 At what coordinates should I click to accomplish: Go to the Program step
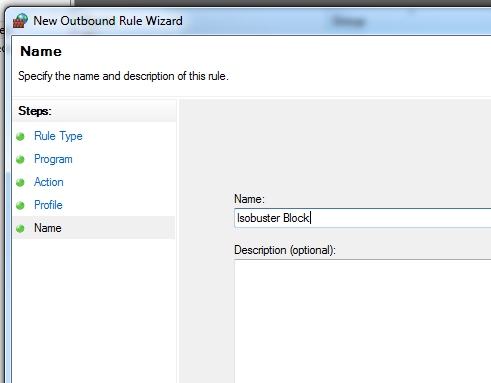click(53, 159)
